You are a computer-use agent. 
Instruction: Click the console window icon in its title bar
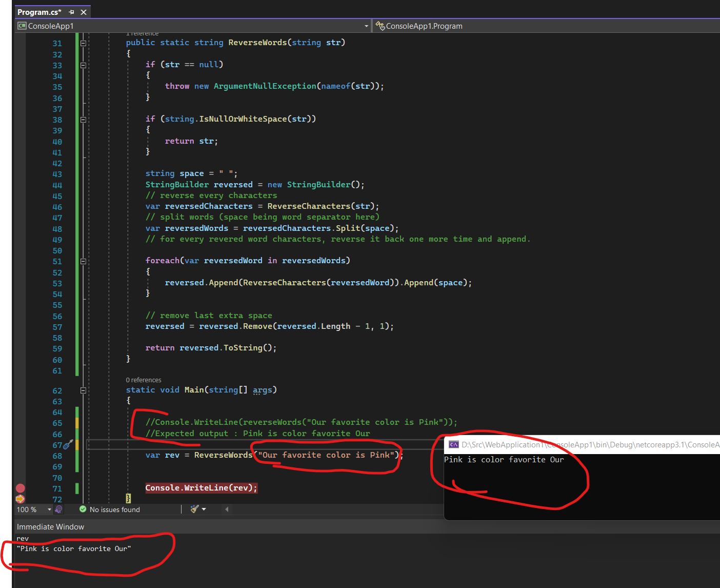tap(453, 444)
